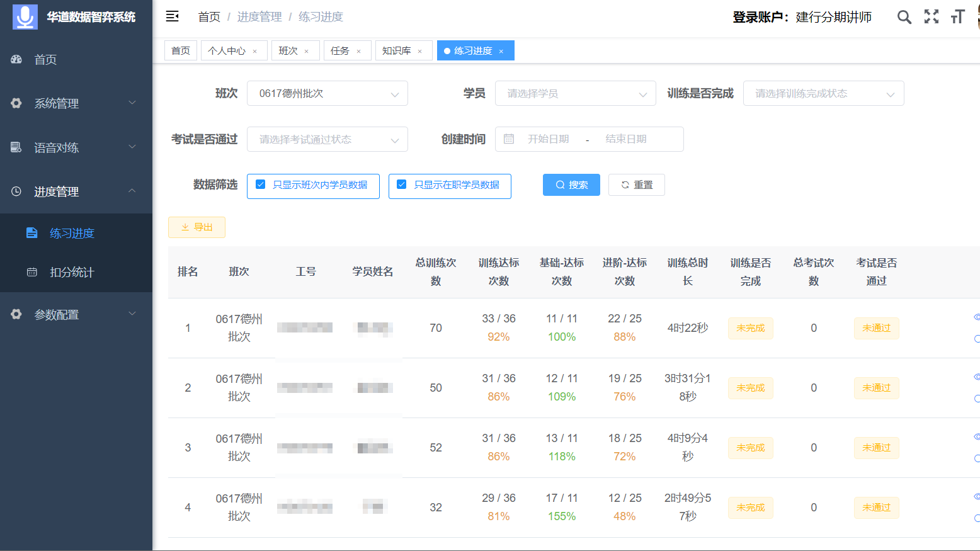Image resolution: width=980 pixels, height=551 pixels.
Task: Go to 首页 in the sidebar
Action: 76,59
